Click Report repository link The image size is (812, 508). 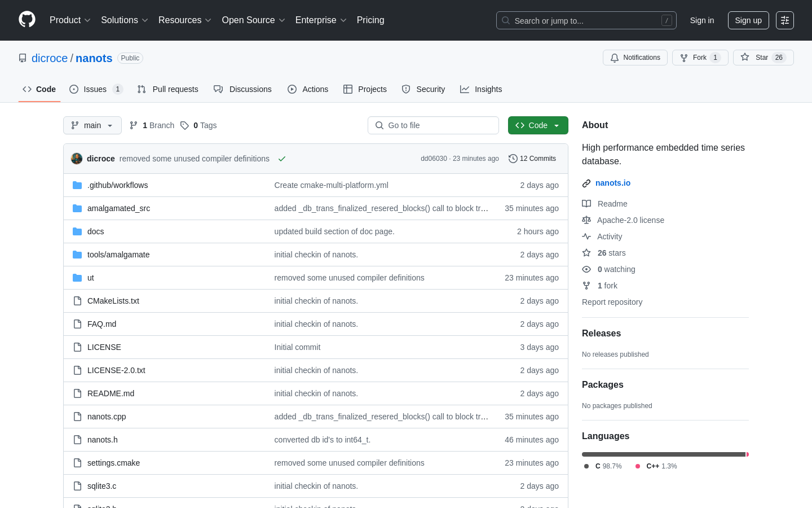pos(612,302)
